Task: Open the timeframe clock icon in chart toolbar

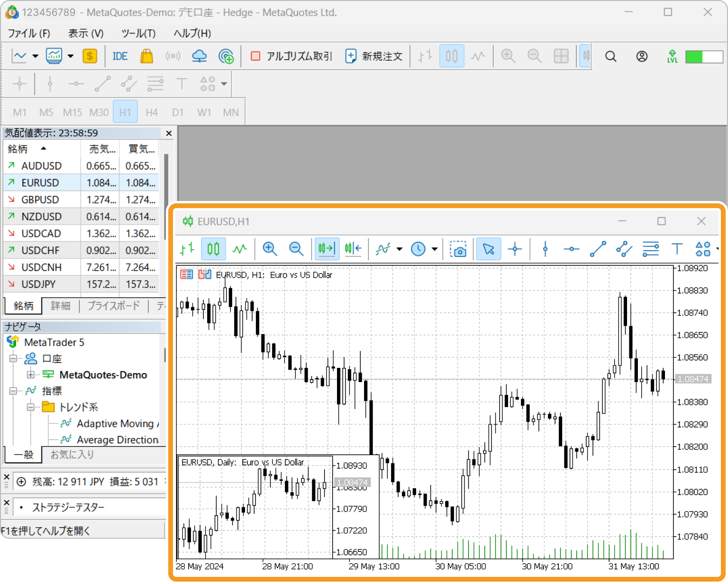Action: (418, 249)
